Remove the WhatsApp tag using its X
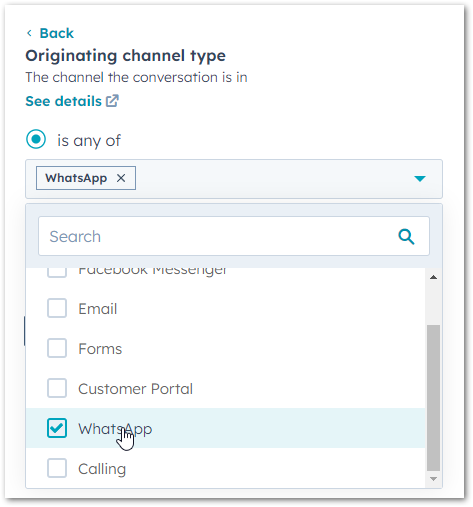The image size is (473, 507). pyautogui.click(x=121, y=178)
